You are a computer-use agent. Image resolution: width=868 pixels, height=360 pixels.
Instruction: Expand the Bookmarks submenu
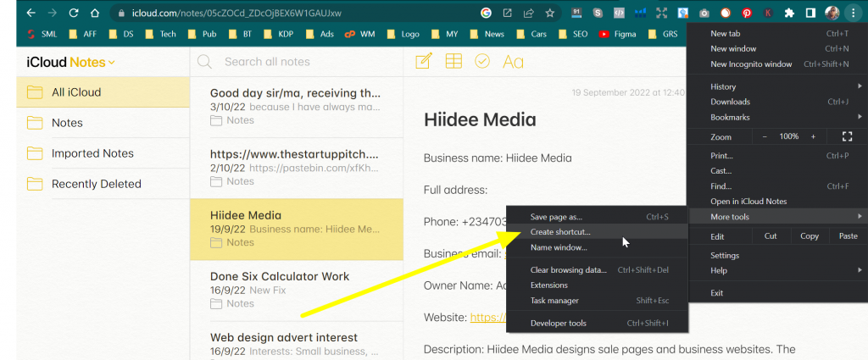pyautogui.click(x=777, y=117)
